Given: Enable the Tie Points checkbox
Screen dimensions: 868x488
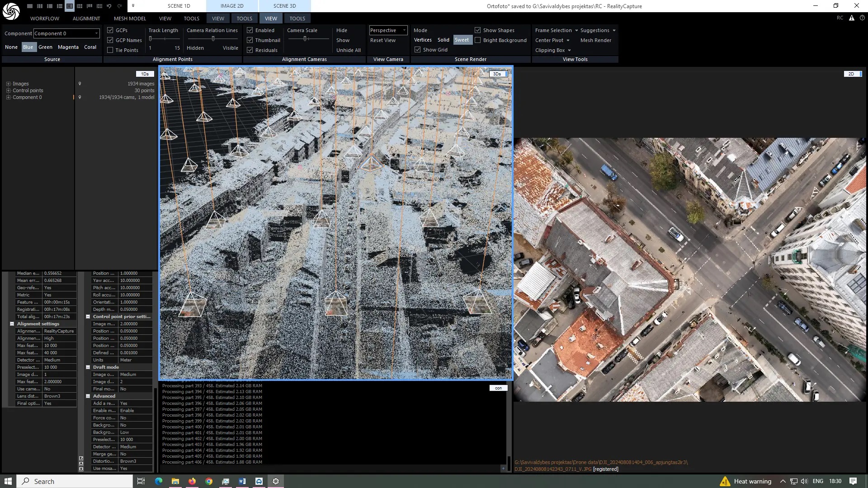Looking at the screenshot, I should 110,50.
